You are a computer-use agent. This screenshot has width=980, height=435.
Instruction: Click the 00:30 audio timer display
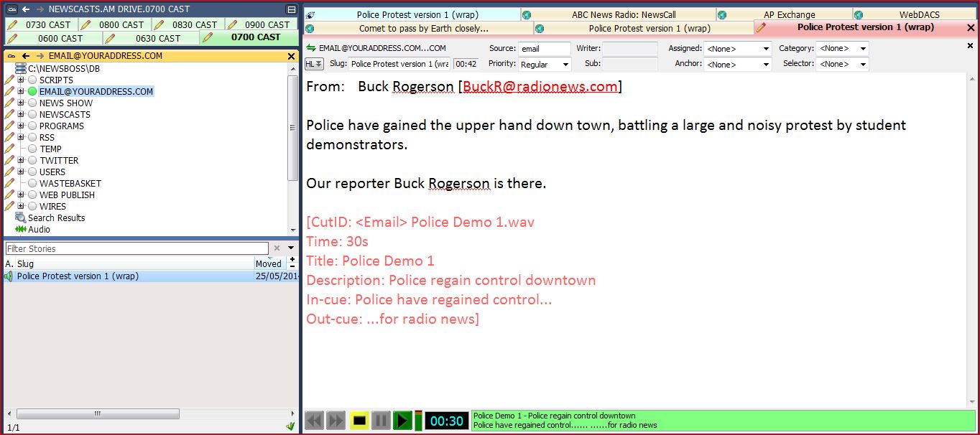pos(446,421)
